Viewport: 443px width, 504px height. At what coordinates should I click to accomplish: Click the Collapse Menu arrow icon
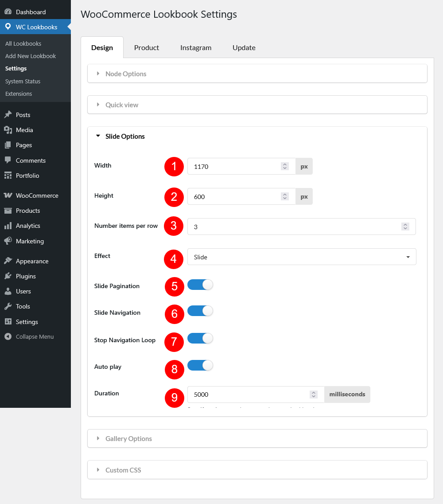pyautogui.click(x=8, y=336)
